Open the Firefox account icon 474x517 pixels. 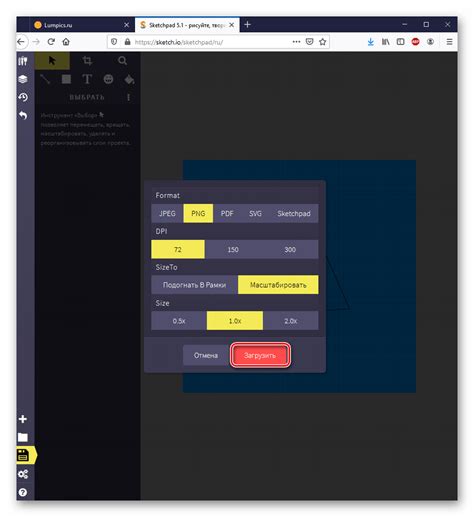click(x=430, y=42)
